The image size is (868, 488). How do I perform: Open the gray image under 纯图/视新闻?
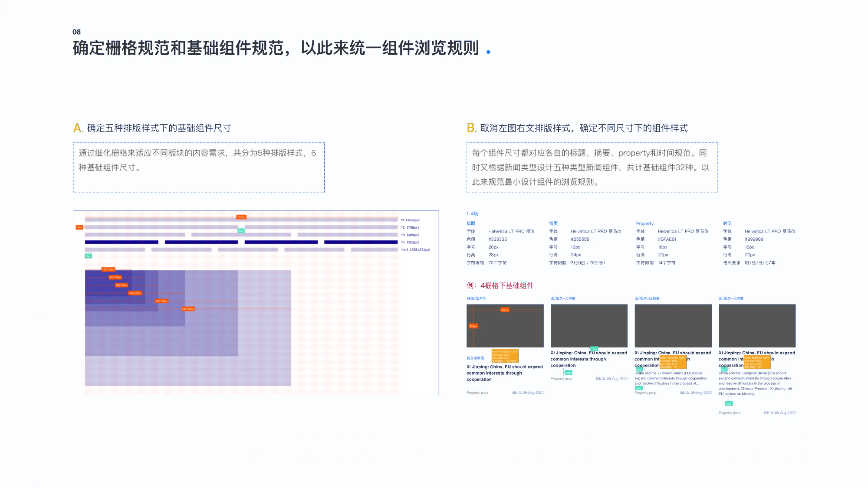tap(505, 326)
